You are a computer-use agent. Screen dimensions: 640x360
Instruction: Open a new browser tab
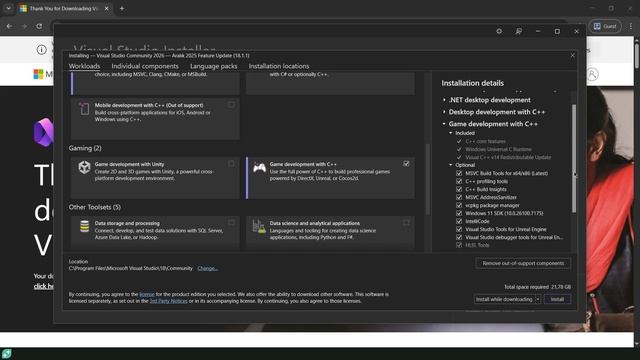(122, 8)
